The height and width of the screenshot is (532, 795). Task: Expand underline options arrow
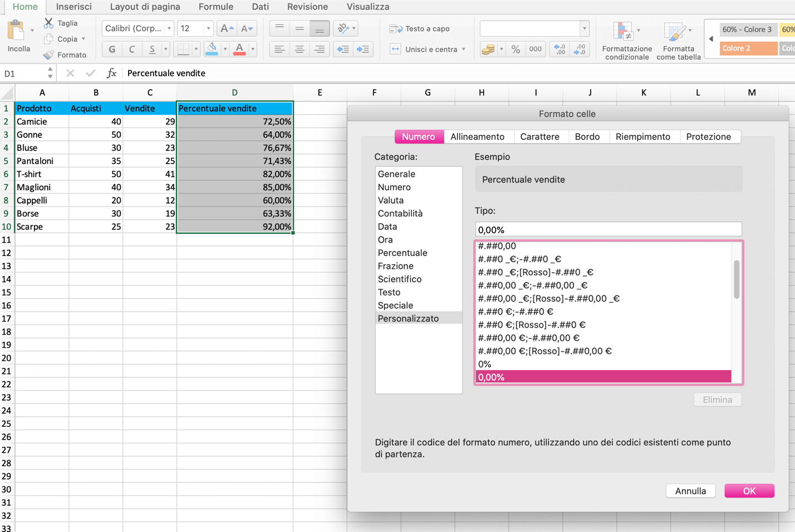(165, 49)
